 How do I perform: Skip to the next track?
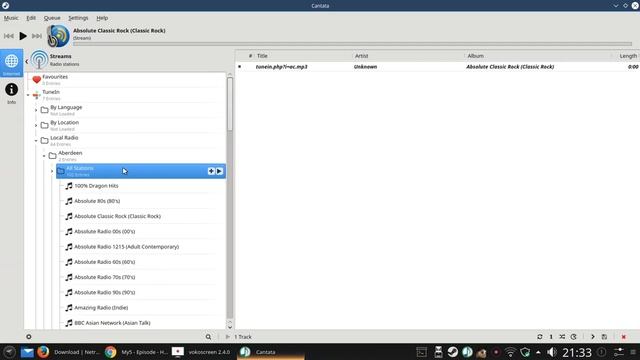37,36
